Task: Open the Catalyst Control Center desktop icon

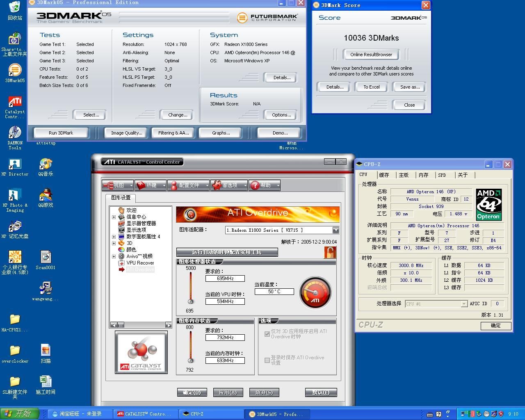Action: pos(15,102)
